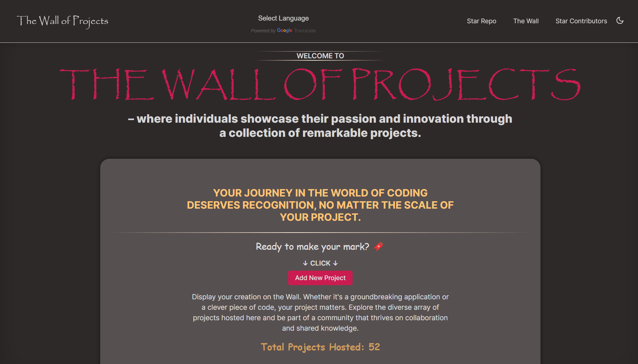This screenshot has width=638, height=364.
Task: Click the left down-arrow beside CLICK
Action: click(x=306, y=263)
